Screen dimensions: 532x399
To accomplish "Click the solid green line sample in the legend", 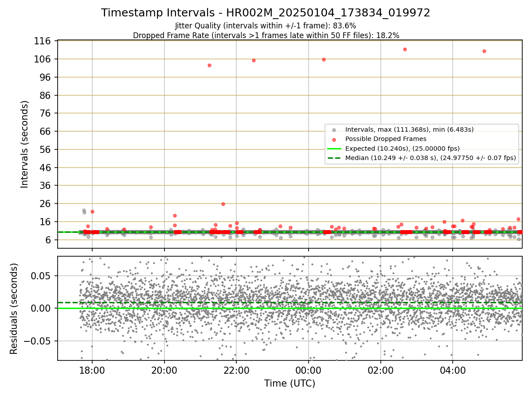I will pyautogui.click(x=334, y=149).
